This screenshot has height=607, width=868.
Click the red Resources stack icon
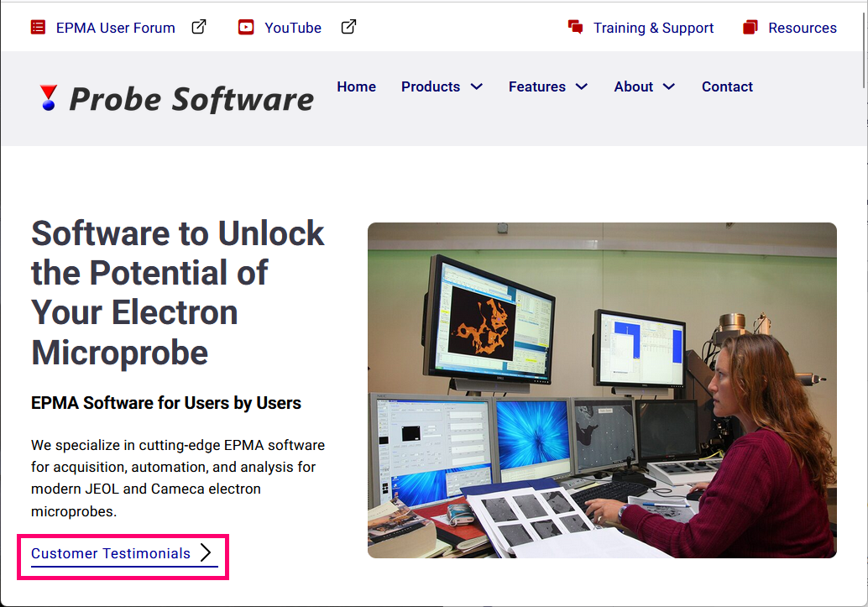[750, 28]
